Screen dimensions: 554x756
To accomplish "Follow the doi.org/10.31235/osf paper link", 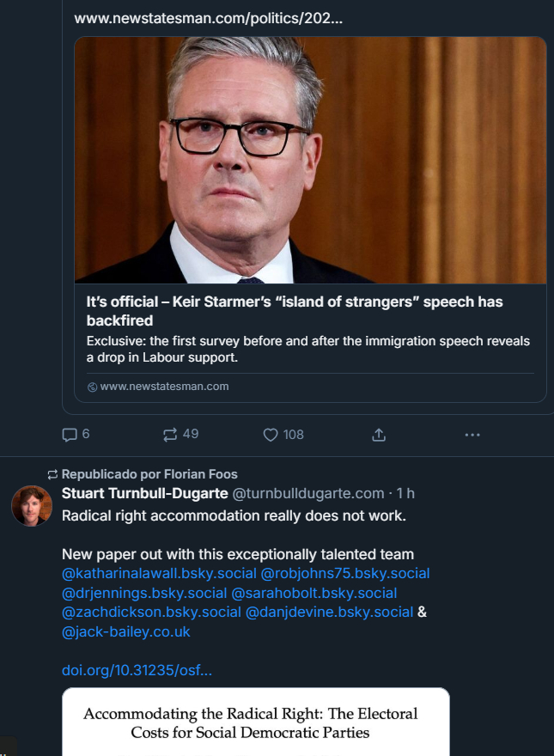I will tap(137, 670).
